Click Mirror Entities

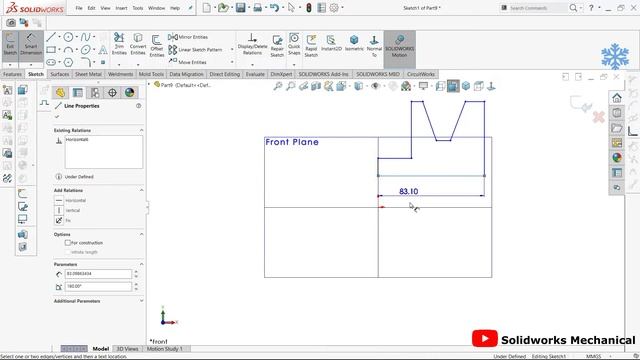[x=188, y=37]
